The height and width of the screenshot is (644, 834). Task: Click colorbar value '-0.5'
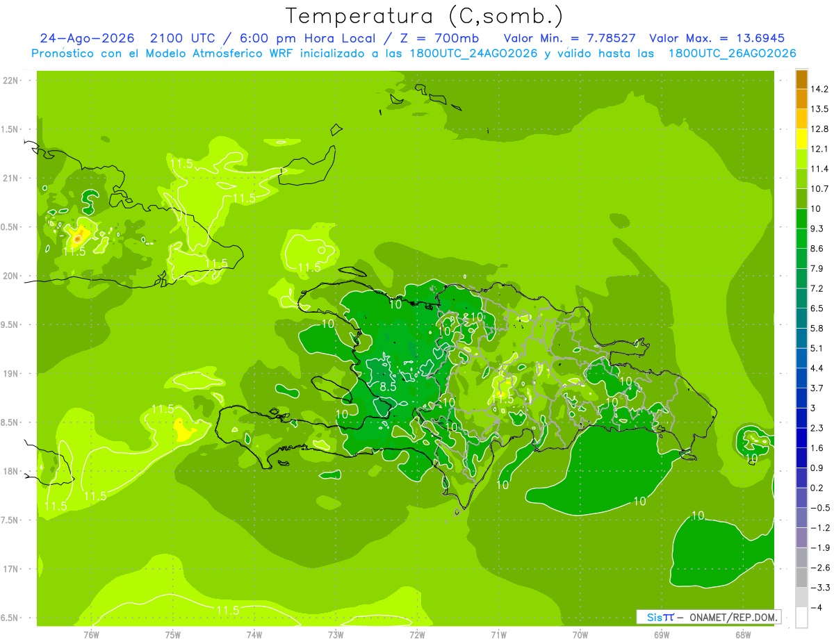(x=820, y=508)
